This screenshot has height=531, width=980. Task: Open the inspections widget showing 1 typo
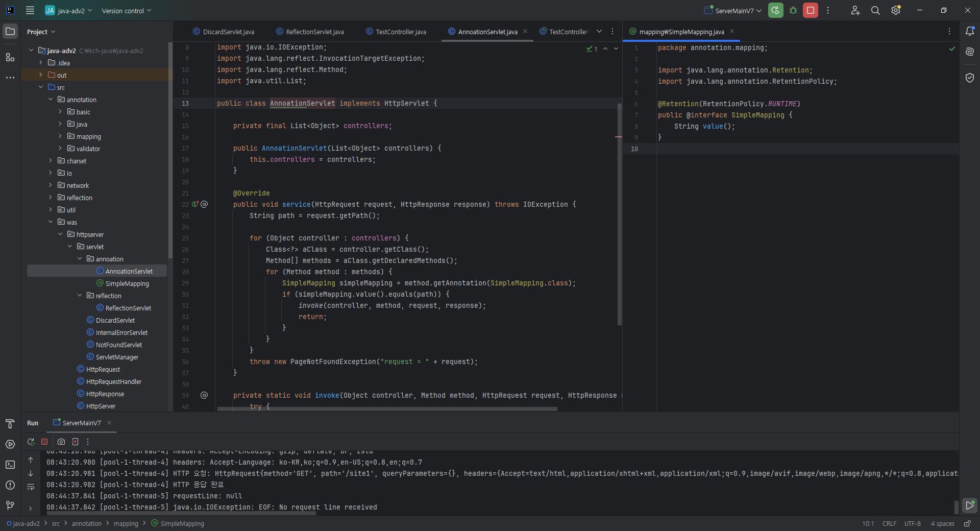592,49
